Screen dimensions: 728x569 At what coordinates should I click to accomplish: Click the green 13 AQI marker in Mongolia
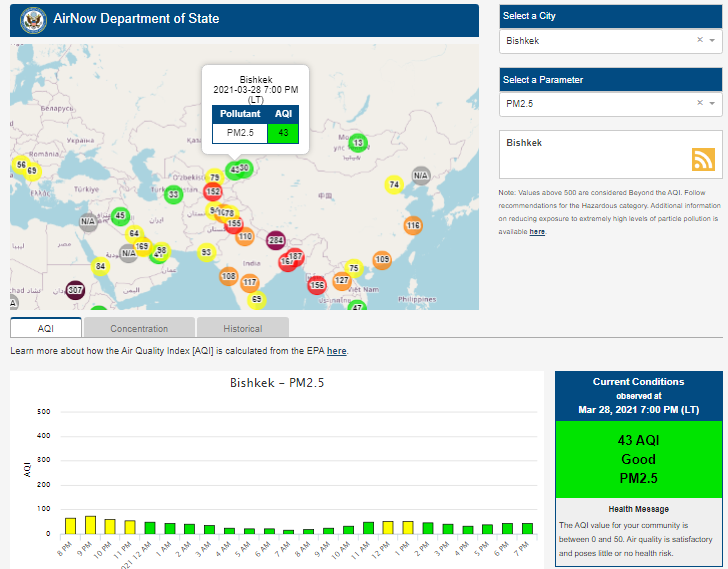(x=358, y=143)
